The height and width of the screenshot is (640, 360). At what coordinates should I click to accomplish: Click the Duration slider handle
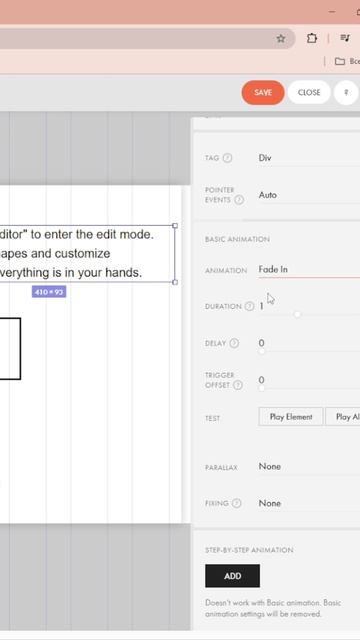297,314
